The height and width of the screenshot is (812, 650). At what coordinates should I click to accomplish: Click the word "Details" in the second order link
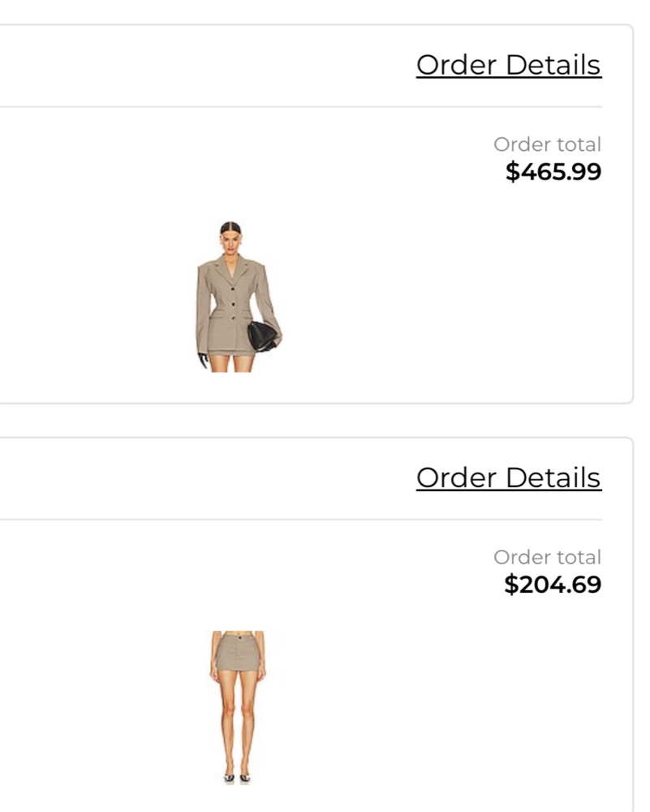point(554,477)
